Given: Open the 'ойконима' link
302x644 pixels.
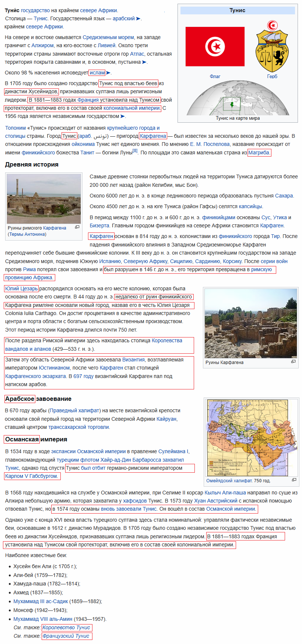Looking at the screenshot, I should (x=83, y=144).
